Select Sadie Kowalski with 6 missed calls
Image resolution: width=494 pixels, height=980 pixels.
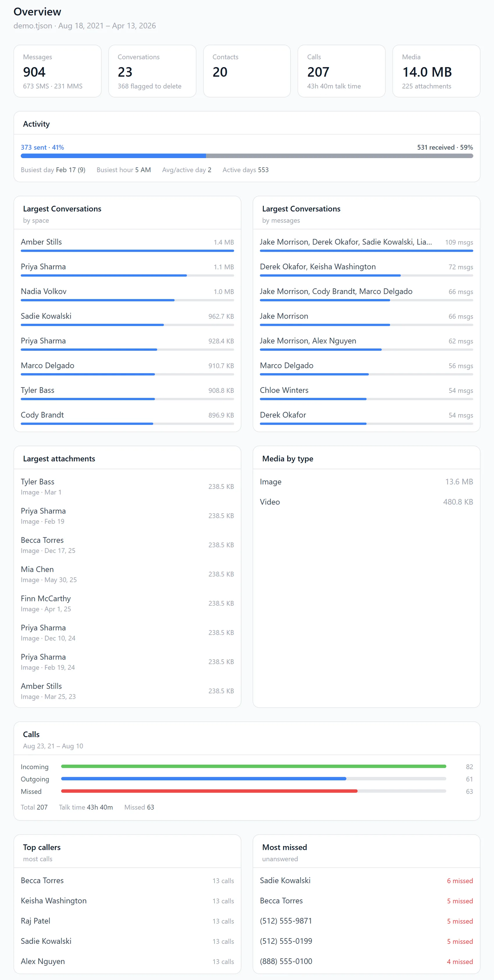[366, 880]
